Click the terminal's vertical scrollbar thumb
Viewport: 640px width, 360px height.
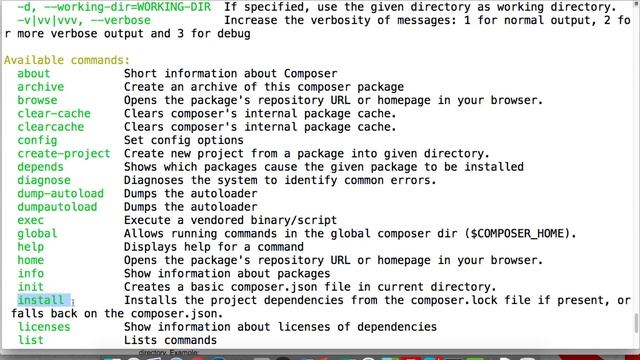point(636,323)
